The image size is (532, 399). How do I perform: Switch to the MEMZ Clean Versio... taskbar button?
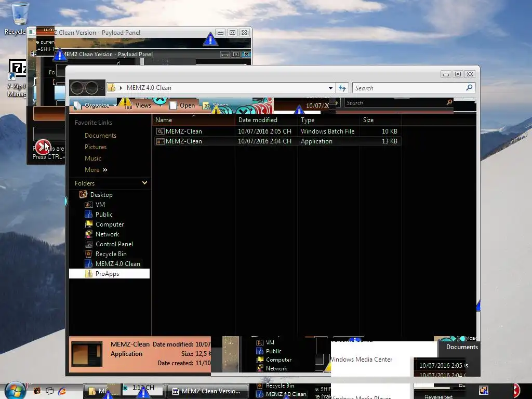click(x=207, y=391)
